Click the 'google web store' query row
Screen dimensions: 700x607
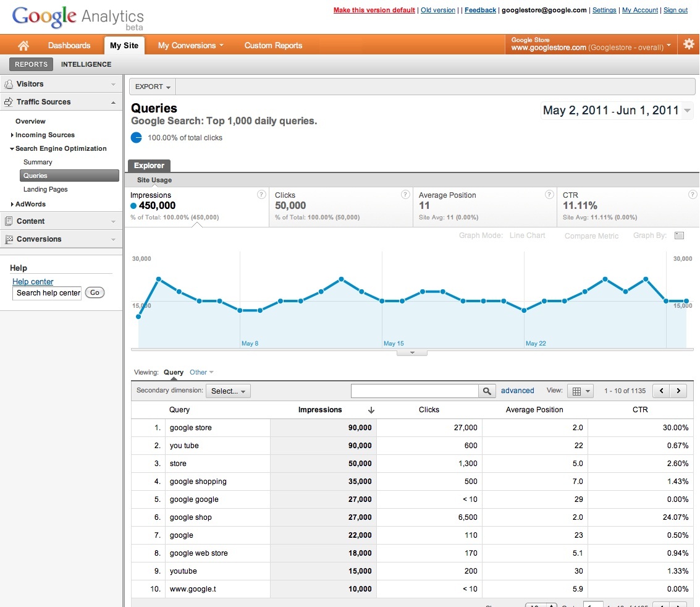coord(412,553)
